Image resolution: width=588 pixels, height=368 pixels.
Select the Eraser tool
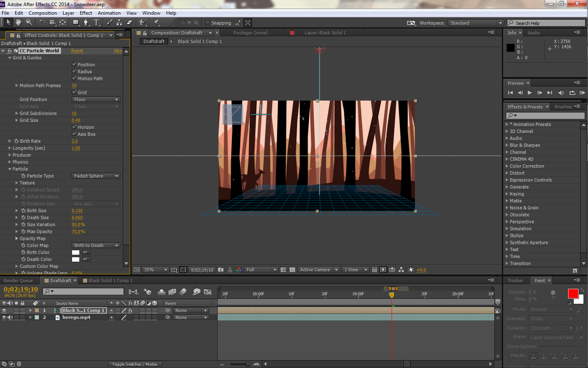[130, 22]
